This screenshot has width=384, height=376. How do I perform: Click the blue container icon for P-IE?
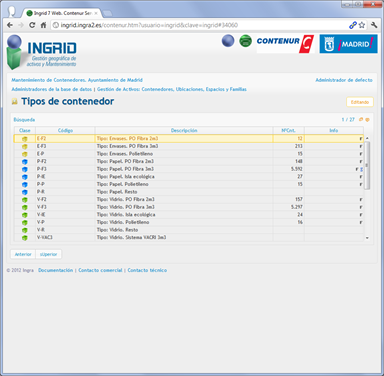[x=24, y=177]
